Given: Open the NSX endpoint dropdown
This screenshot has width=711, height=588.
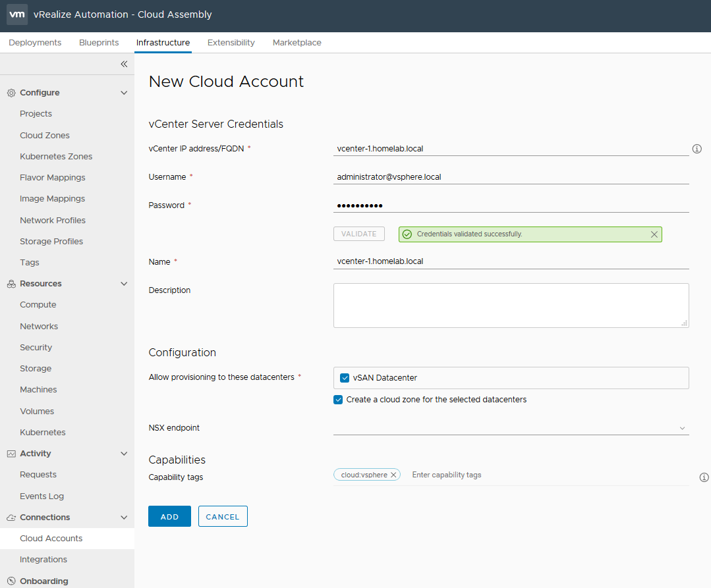Looking at the screenshot, I should (x=511, y=428).
